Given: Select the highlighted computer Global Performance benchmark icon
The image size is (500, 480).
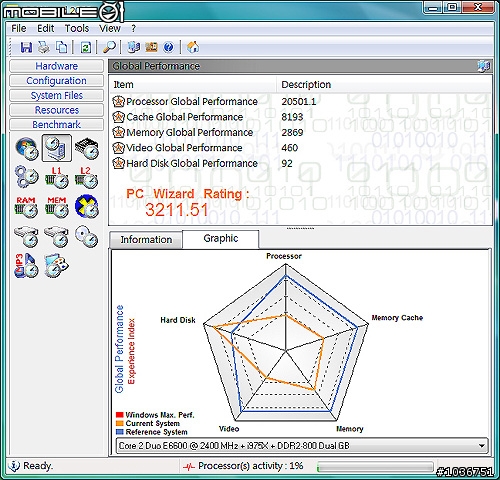Looking at the screenshot, I should tap(57, 148).
